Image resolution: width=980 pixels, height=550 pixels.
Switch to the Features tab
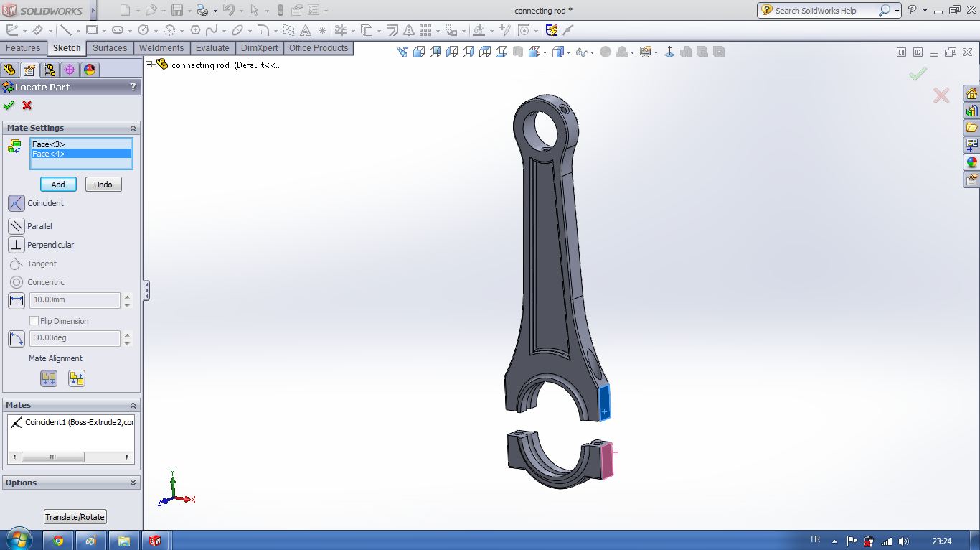24,48
